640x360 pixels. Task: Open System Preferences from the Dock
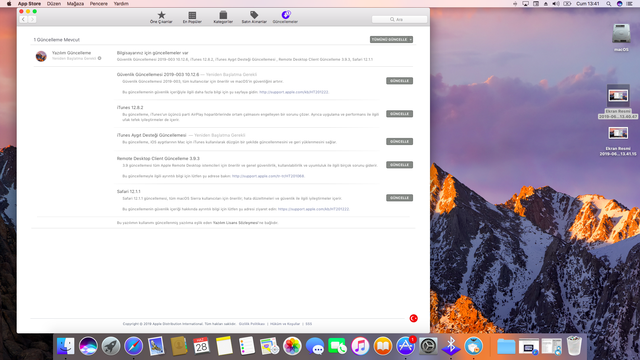pyautogui.click(x=428, y=346)
